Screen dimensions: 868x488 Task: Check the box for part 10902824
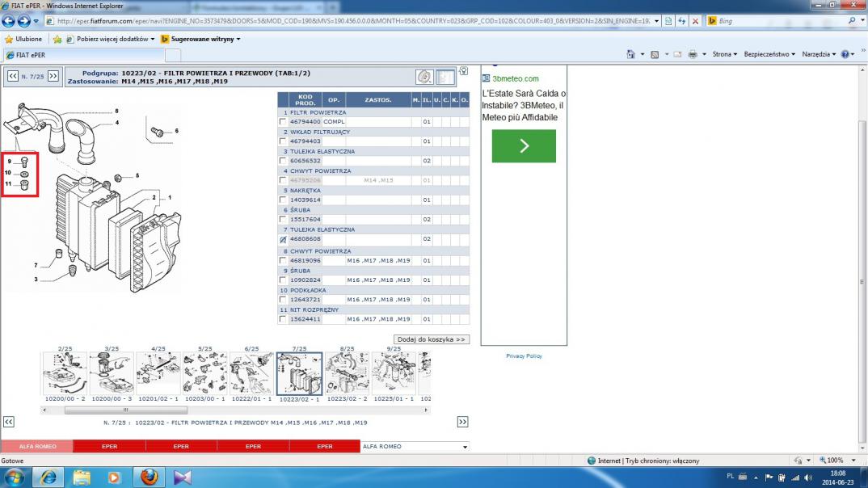pyautogui.click(x=283, y=280)
